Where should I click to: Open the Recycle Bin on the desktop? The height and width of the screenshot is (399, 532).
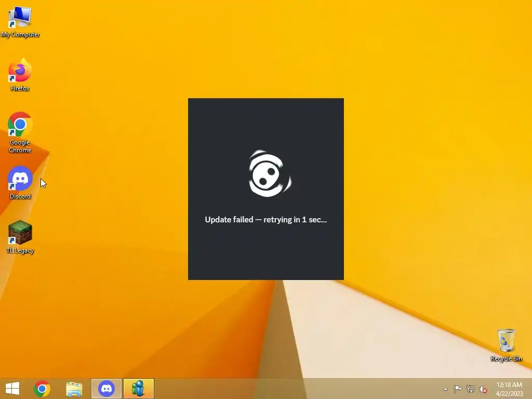point(506,345)
